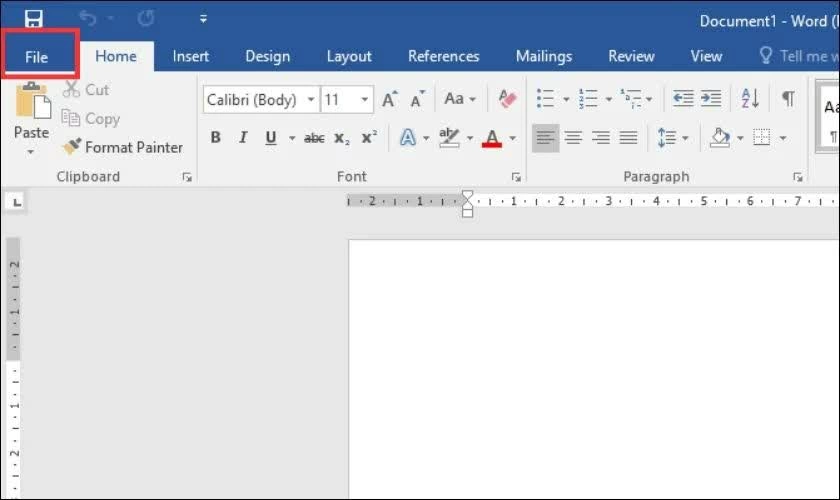Open the File tab
The image size is (840, 500).
pos(36,57)
